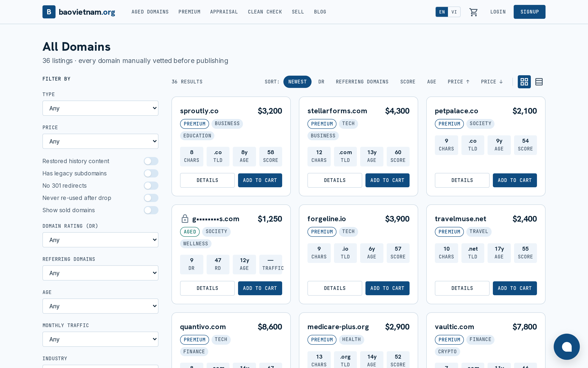Open the Appraisal page

(x=224, y=12)
